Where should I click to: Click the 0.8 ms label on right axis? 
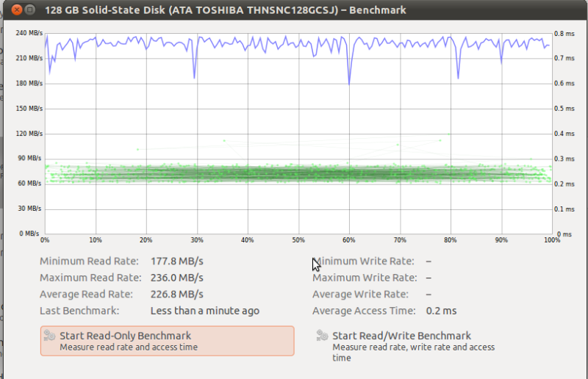tap(564, 34)
